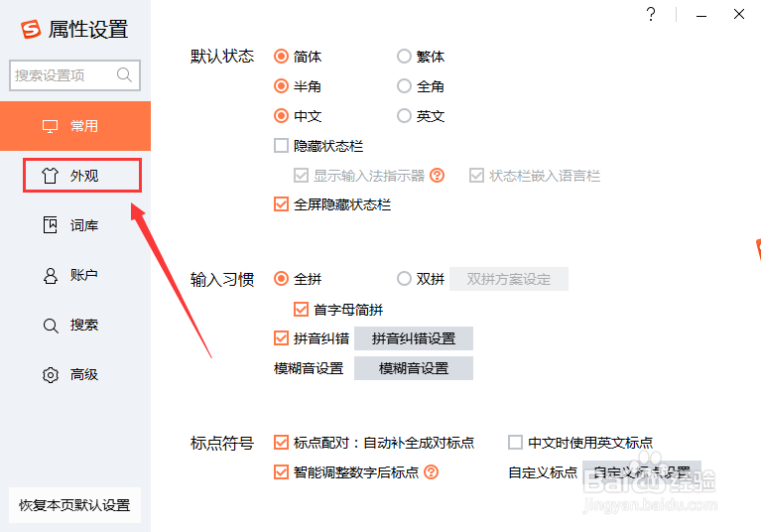This screenshot has width=761, height=532.
Task: Enable the 隐藏状态栏 checkbox
Action: (281, 146)
